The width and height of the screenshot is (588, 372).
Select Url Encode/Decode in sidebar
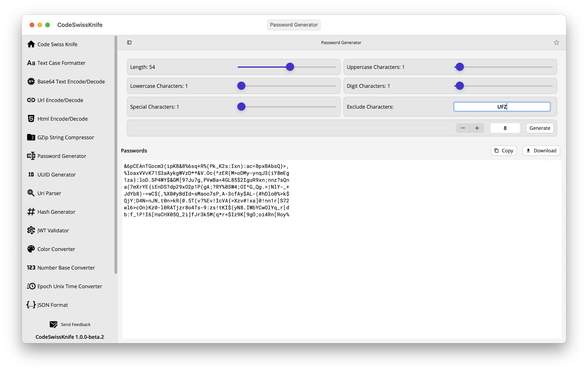(60, 100)
